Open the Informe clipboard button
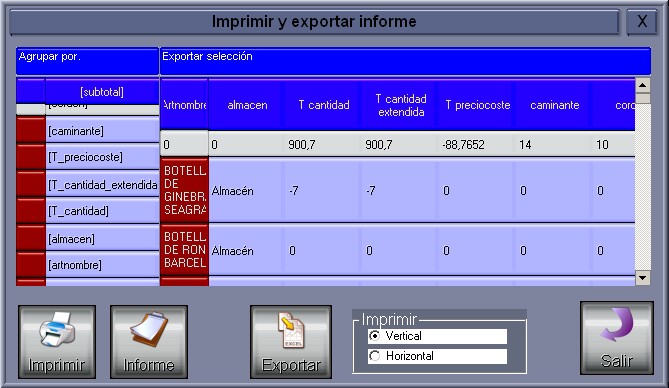The width and height of the screenshot is (669, 388). pos(149,341)
